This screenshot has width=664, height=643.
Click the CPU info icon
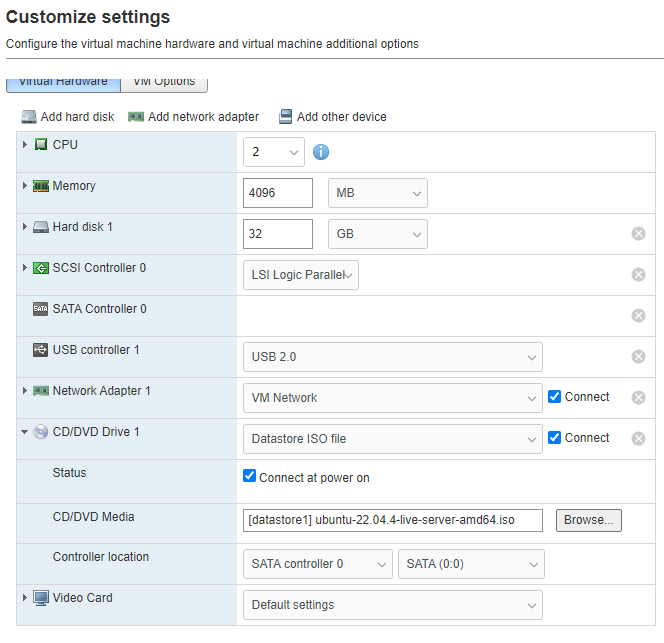(x=321, y=152)
